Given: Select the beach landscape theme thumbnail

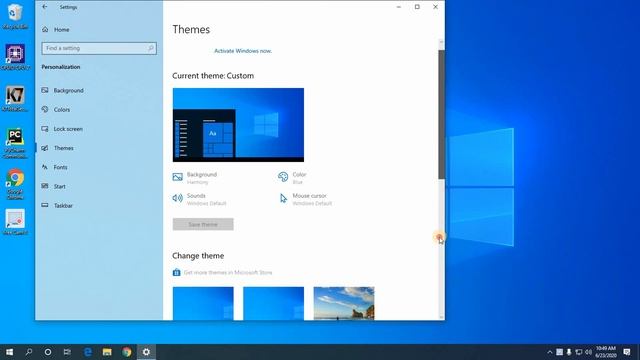Looking at the screenshot, I should coord(344,303).
